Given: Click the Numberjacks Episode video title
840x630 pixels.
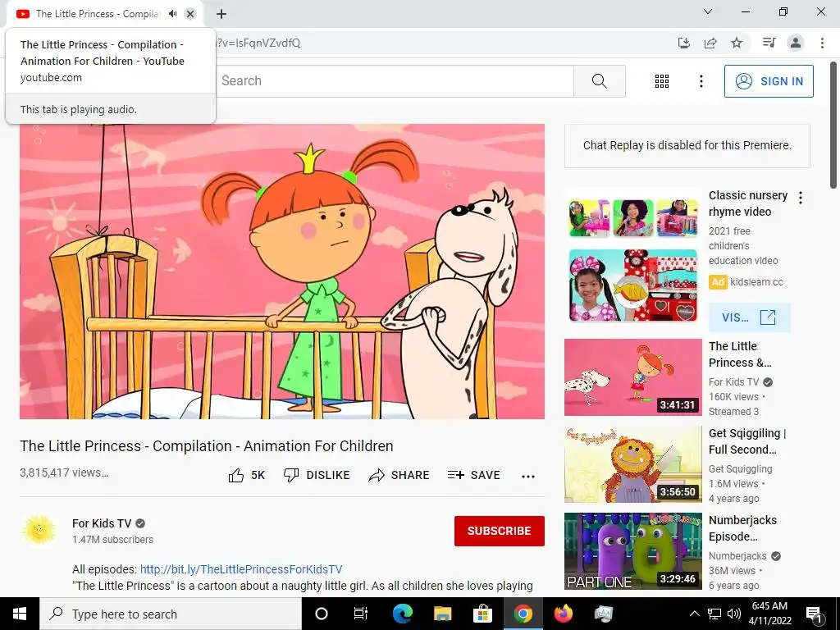Looking at the screenshot, I should tap(742, 528).
